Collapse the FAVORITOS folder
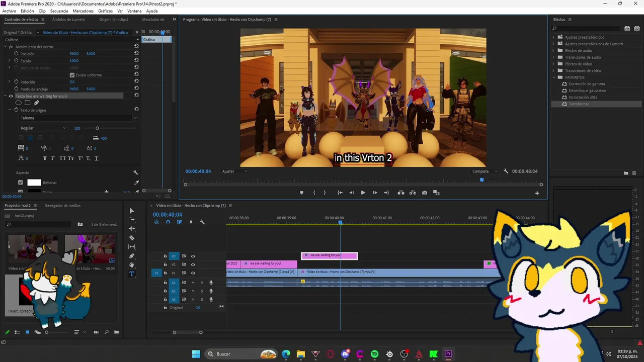Image resolution: width=644 pixels, height=362 pixels. [x=553, y=77]
